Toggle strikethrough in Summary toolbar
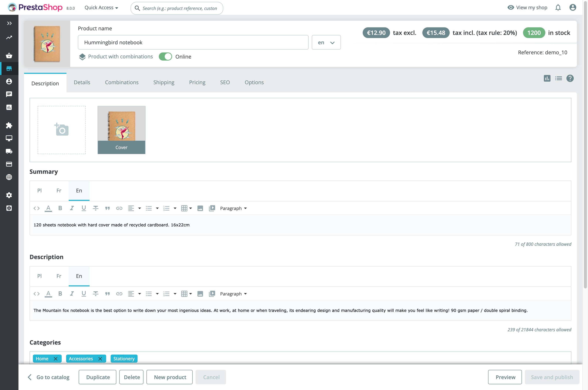Image resolution: width=588 pixels, height=390 pixels. pyautogui.click(x=95, y=208)
